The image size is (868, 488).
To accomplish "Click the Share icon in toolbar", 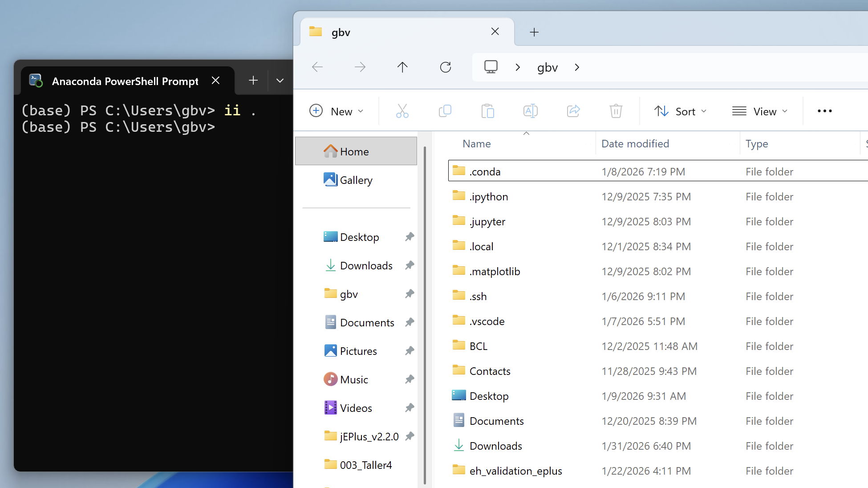I will 573,111.
